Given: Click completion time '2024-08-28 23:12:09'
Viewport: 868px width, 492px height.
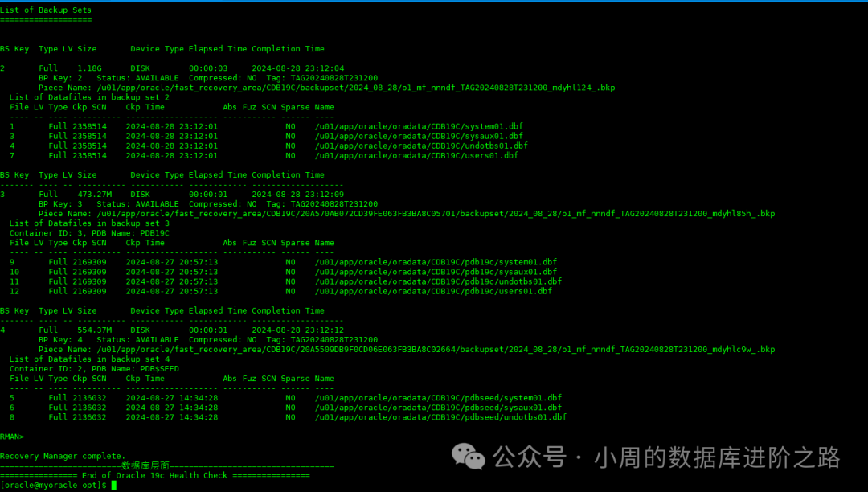Looking at the screenshot, I should [x=298, y=195].
